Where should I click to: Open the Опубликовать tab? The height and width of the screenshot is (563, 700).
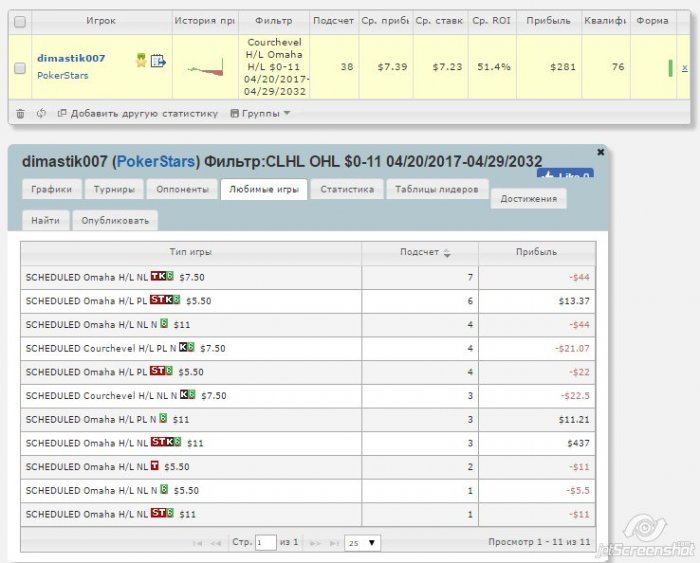[115, 221]
